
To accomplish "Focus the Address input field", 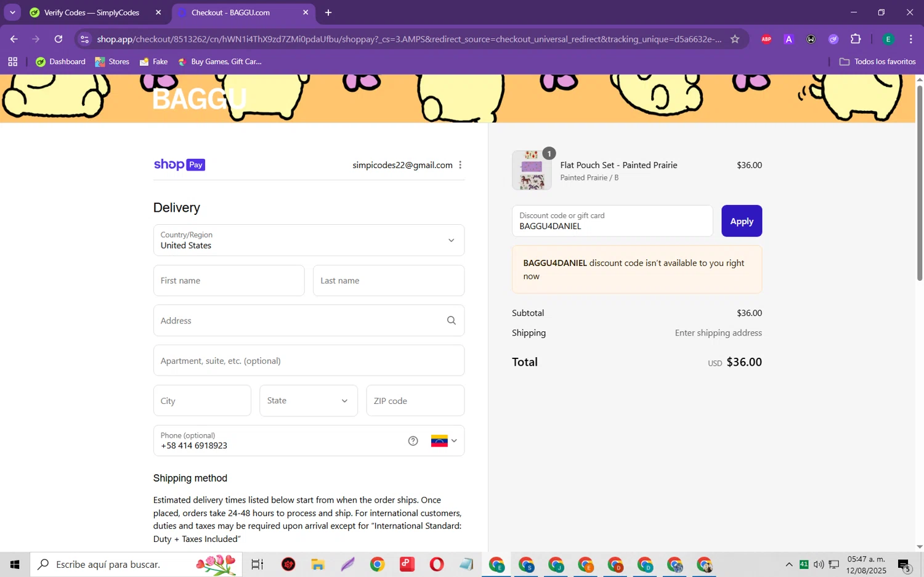I will (x=309, y=320).
